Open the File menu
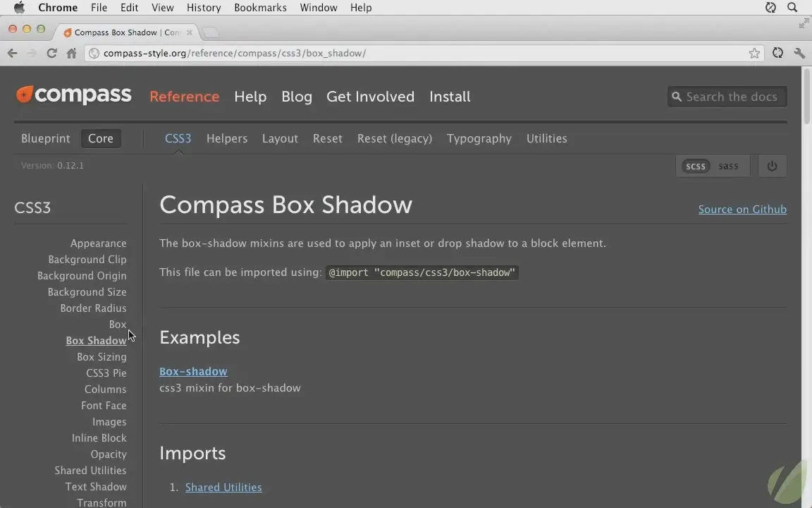This screenshot has width=812, height=508. (99, 8)
